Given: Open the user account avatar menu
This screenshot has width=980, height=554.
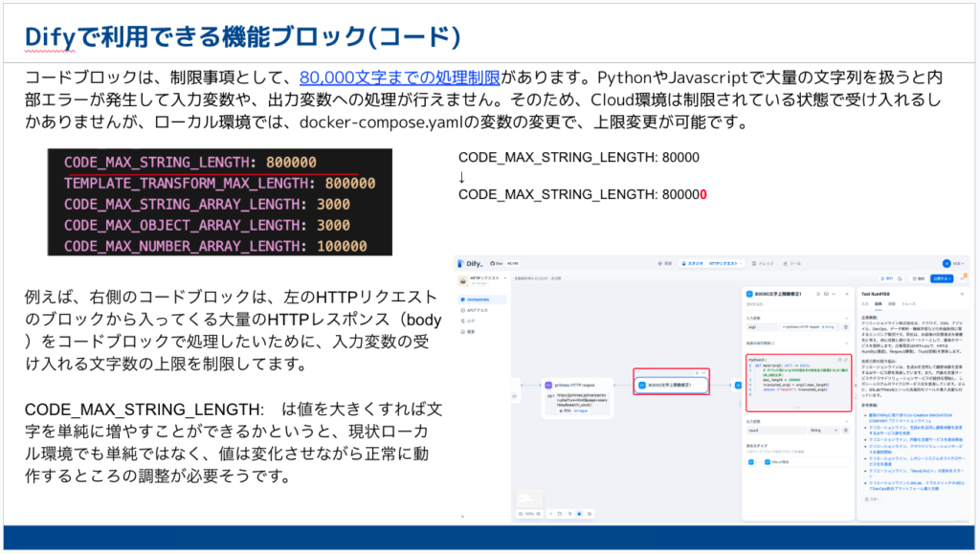Looking at the screenshot, I should pos(947,263).
